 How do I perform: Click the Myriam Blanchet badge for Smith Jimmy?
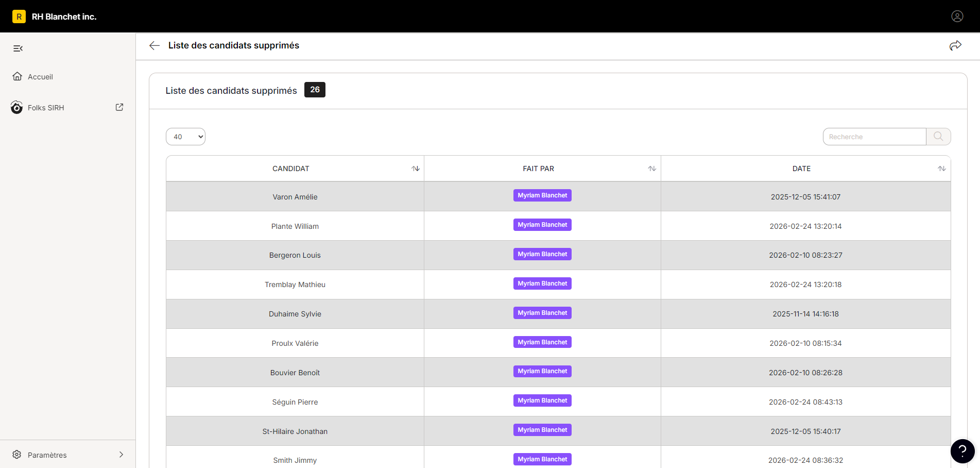[x=542, y=459]
